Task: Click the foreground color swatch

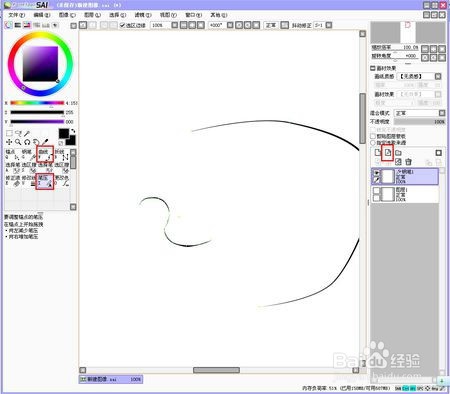Action: pos(63,133)
